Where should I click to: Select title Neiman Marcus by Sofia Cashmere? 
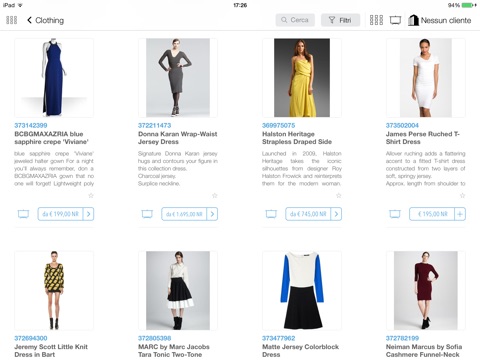coord(424,351)
